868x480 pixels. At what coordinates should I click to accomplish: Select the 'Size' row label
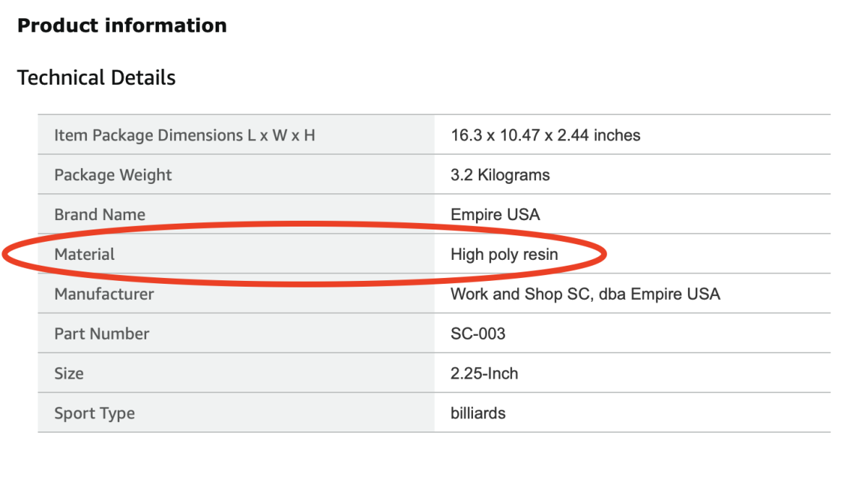coord(69,374)
